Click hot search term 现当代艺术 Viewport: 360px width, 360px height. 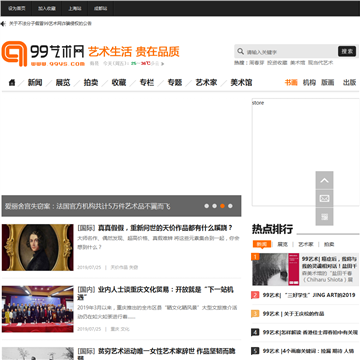click(320, 63)
